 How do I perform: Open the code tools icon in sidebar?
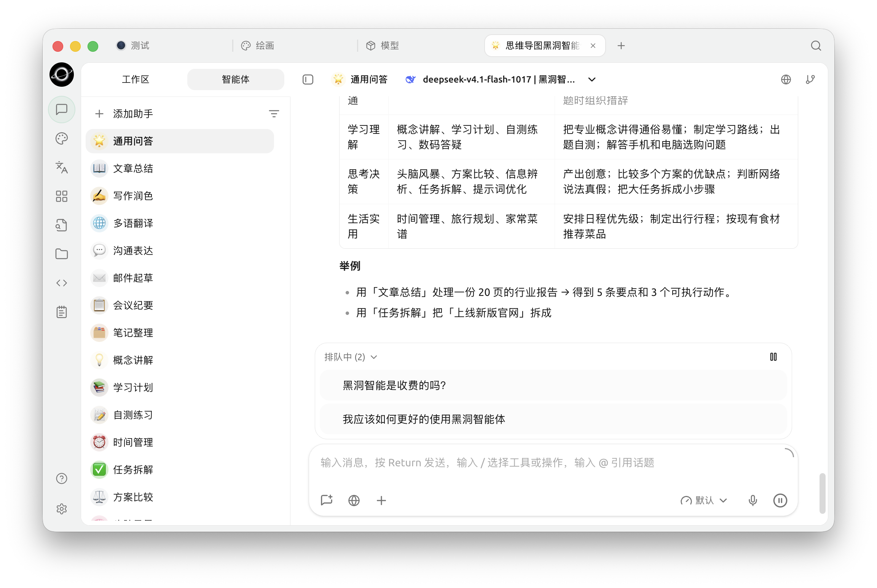62,283
